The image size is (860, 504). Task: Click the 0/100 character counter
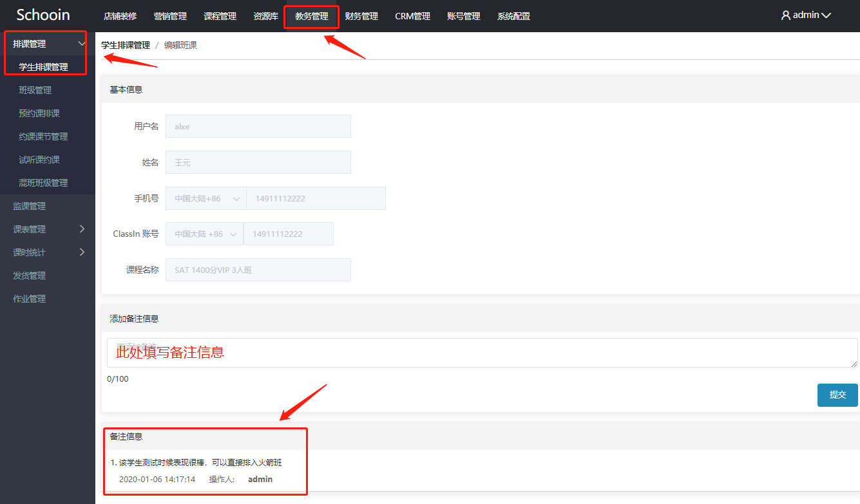tap(118, 379)
